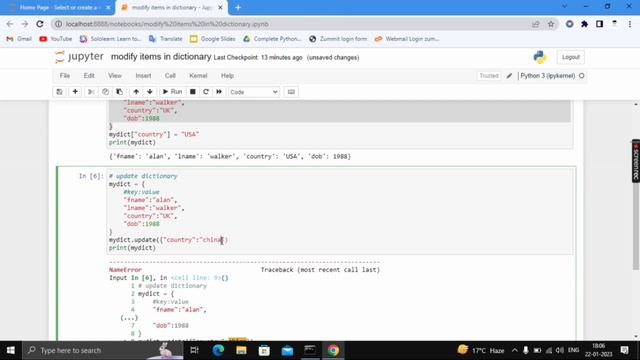Open the Windows Start menu

click(11, 350)
